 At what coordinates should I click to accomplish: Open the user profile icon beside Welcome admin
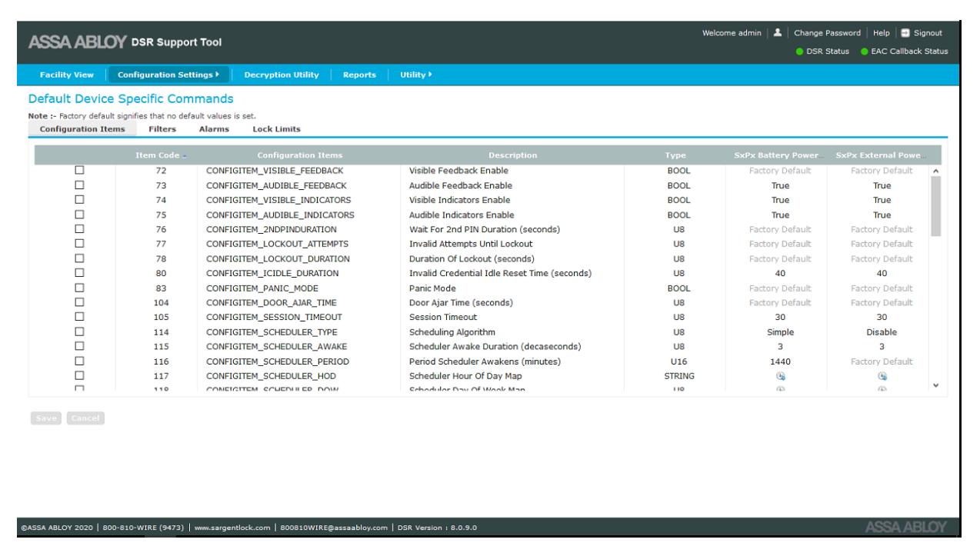pyautogui.click(x=776, y=33)
